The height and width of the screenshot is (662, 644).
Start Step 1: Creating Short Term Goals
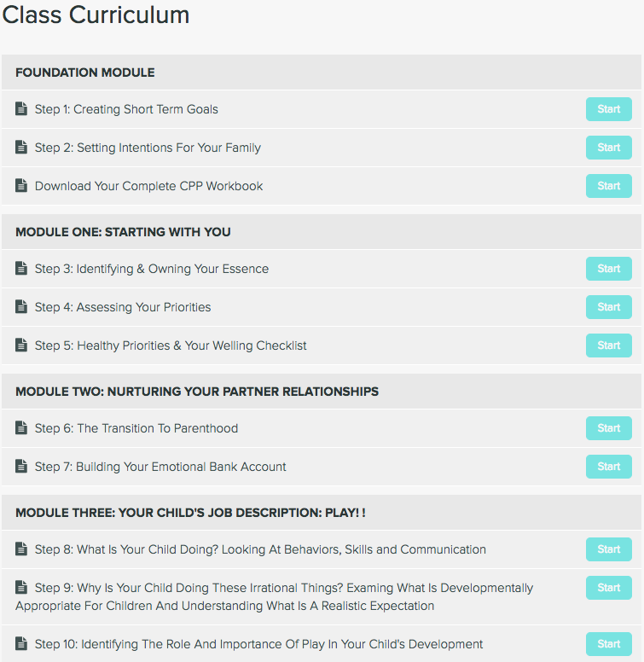(x=608, y=109)
